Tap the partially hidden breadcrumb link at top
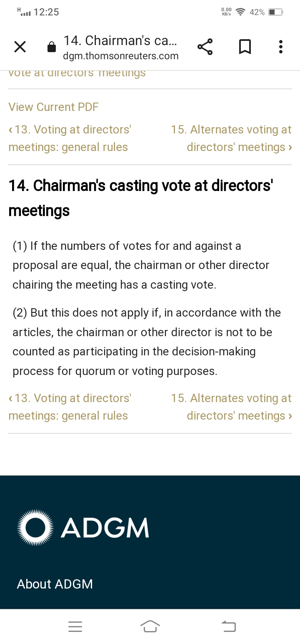300x644 pixels. 77,73
